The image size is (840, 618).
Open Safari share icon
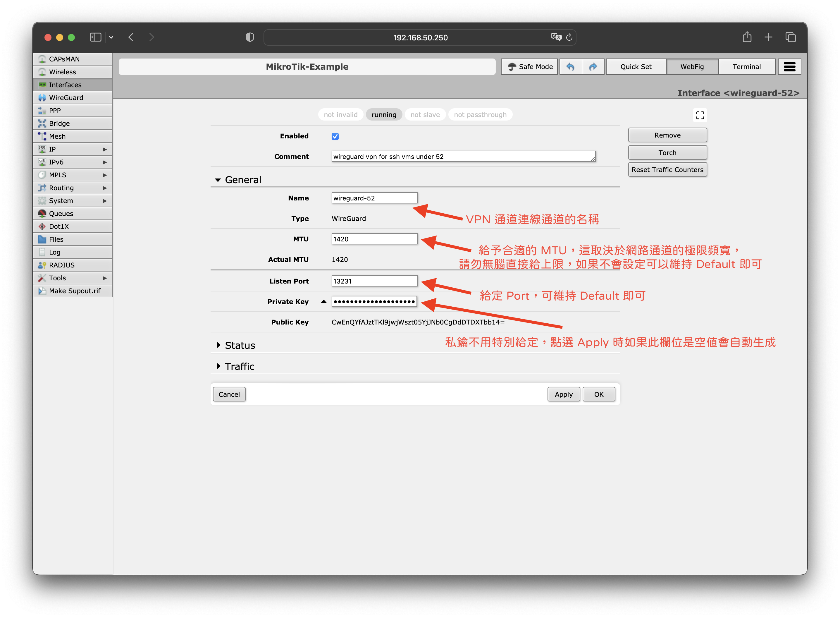pyautogui.click(x=746, y=37)
